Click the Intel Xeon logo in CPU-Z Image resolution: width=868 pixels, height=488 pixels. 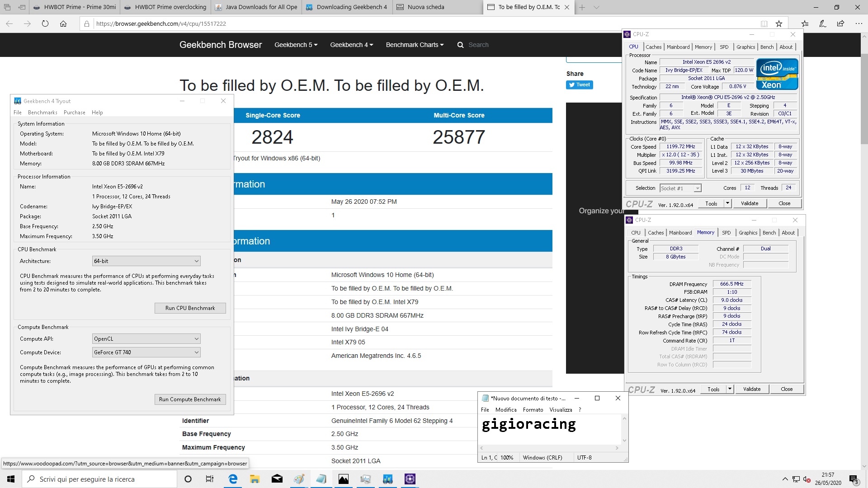pos(777,74)
